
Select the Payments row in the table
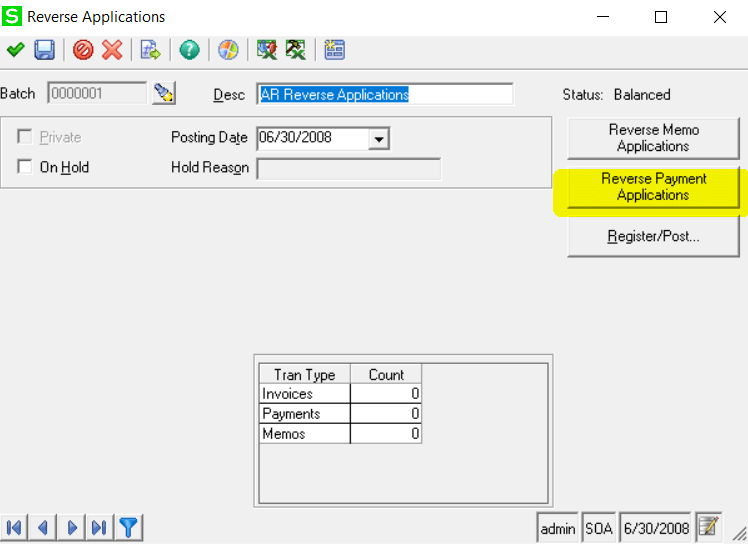pyautogui.click(x=305, y=414)
